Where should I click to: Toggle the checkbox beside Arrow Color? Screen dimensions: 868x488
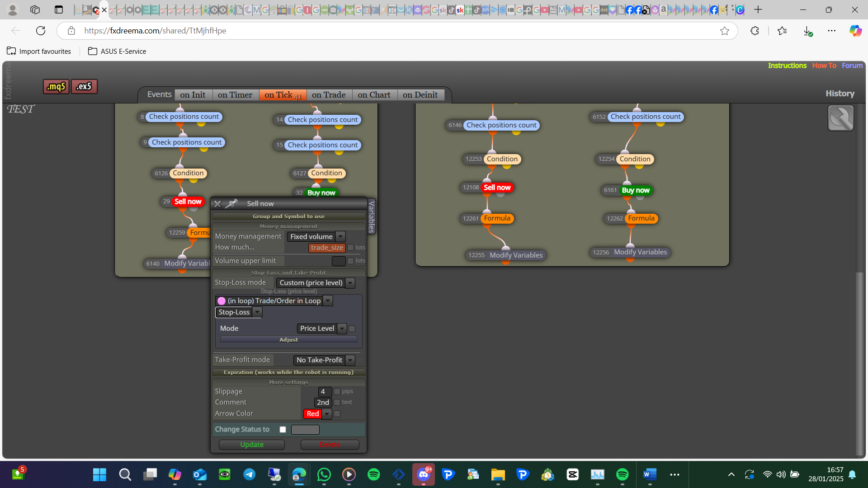[x=337, y=413]
